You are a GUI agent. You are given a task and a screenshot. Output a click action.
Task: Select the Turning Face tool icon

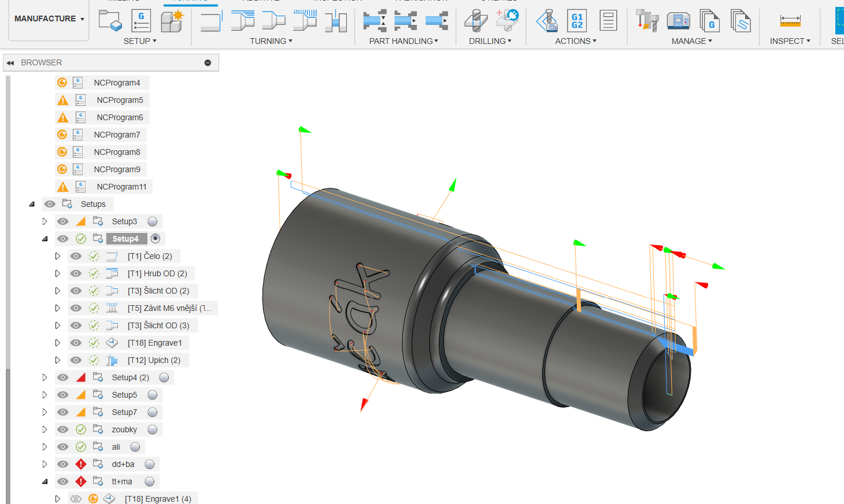coord(211,21)
